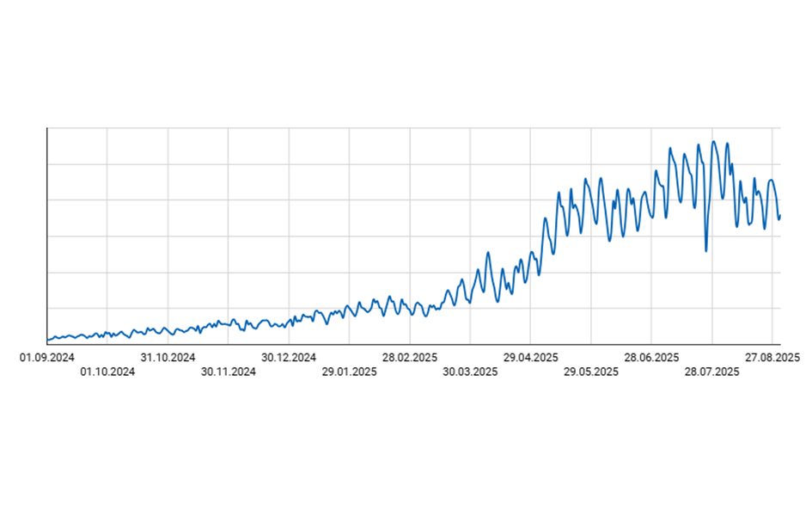This screenshot has width=812, height=516.
Task: Click the 31.10.2024 date label
Action: pyautogui.click(x=168, y=357)
